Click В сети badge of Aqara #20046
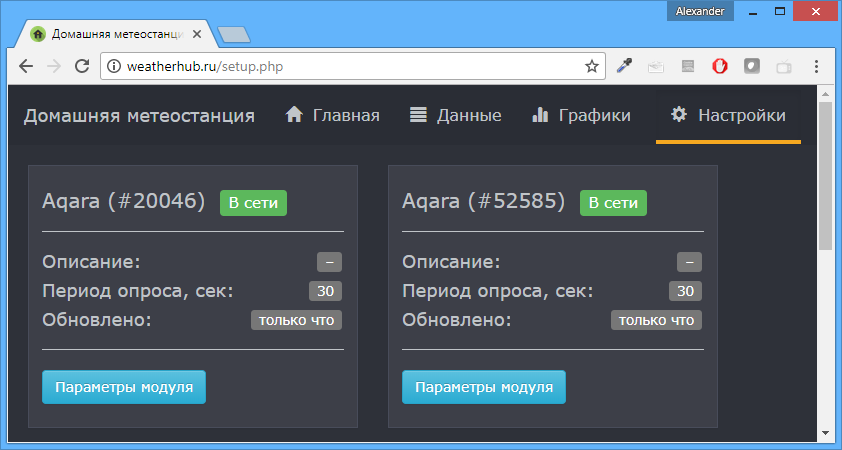This screenshot has width=842, height=450. click(253, 203)
